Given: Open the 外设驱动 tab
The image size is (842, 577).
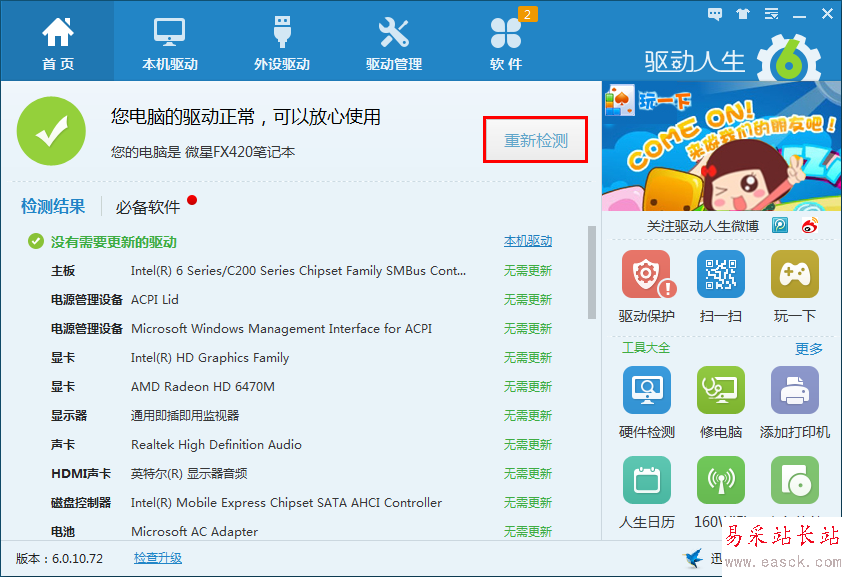Looking at the screenshot, I should coord(282,43).
